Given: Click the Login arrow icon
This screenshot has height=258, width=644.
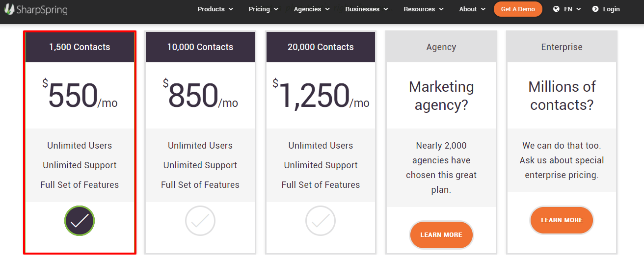Looking at the screenshot, I should pyautogui.click(x=595, y=9).
